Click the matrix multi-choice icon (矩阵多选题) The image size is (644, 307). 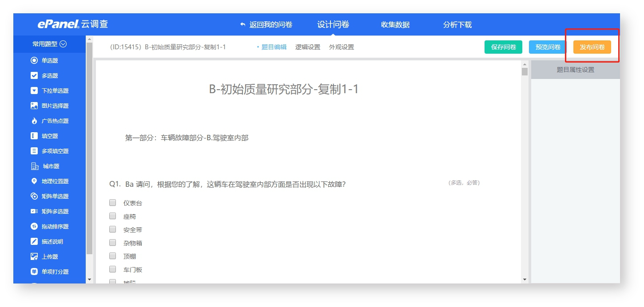(x=34, y=211)
